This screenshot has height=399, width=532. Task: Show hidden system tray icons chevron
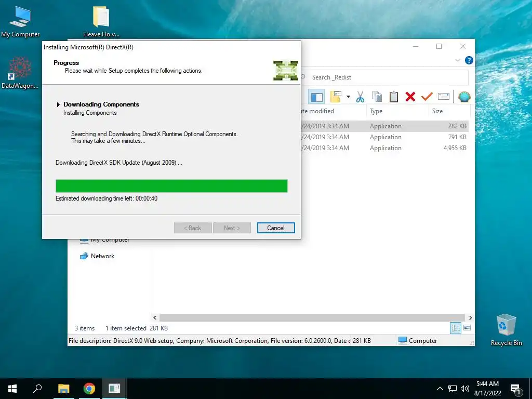(440, 389)
